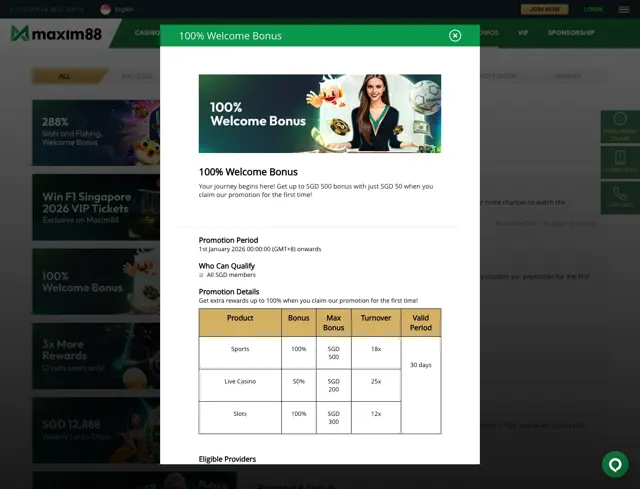Click the 'Promotion Period' heading
Viewport: 640px width, 489px height.
(x=228, y=240)
